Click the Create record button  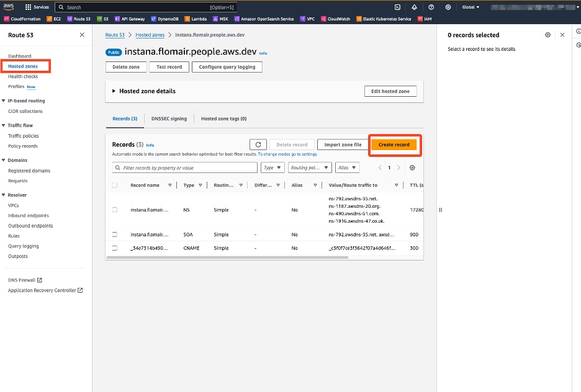point(394,145)
